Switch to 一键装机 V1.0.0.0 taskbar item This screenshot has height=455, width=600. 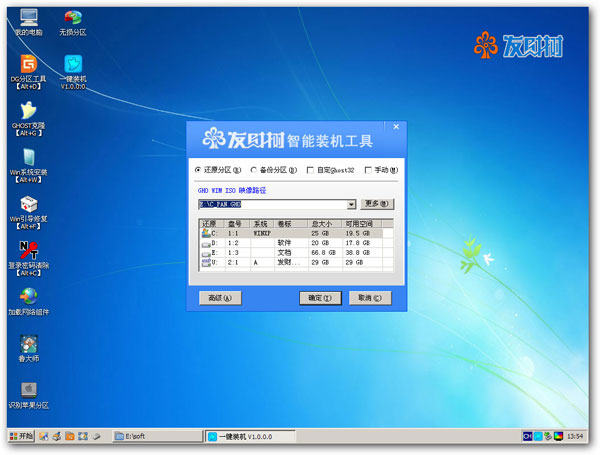(251, 437)
